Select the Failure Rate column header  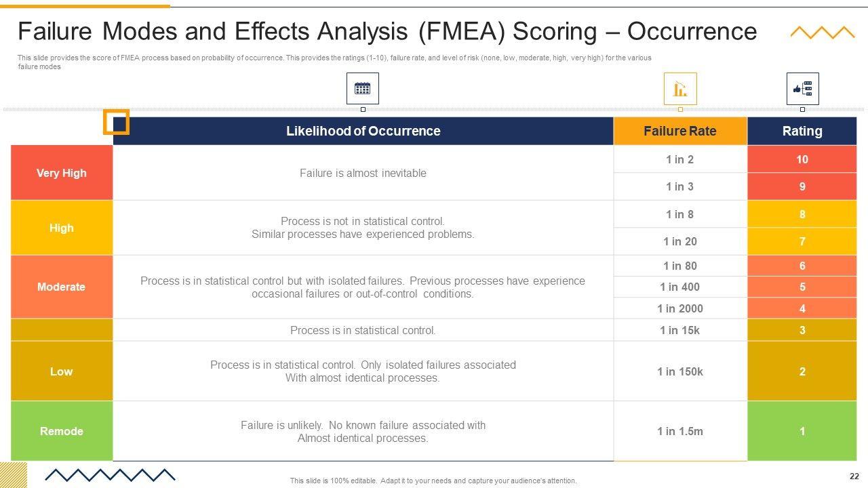click(x=679, y=131)
